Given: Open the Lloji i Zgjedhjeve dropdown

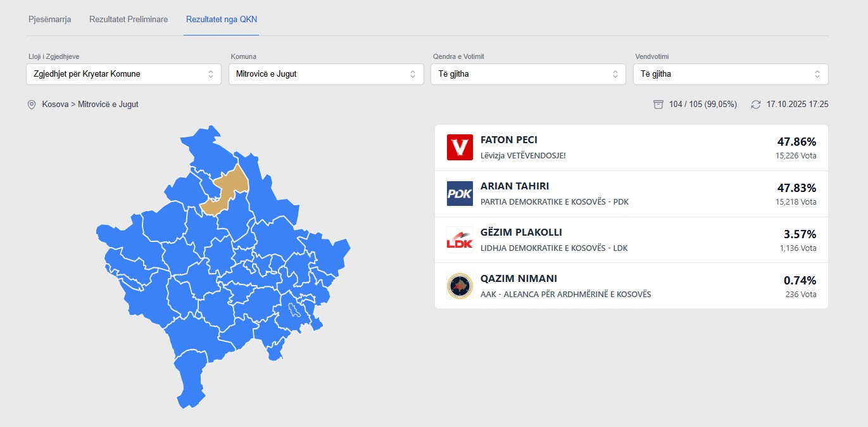Looking at the screenshot, I should [123, 74].
